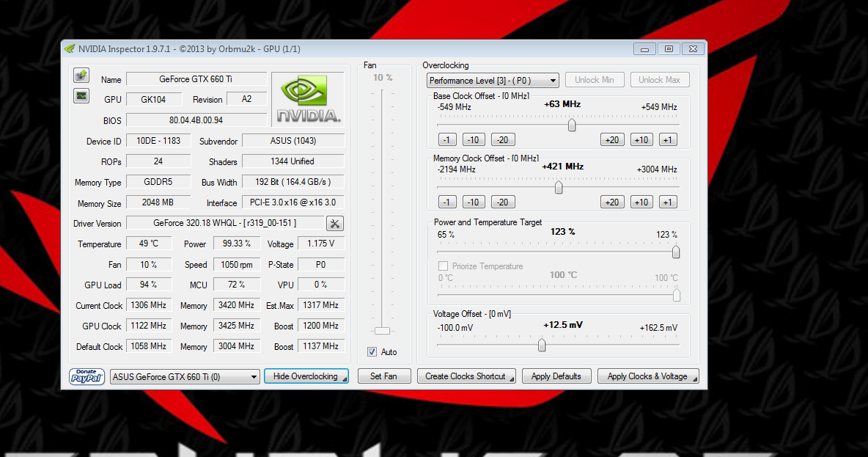Screen dimensions: 868x457
Task: Open the sensor monitoring graph icon
Action: (x=81, y=96)
